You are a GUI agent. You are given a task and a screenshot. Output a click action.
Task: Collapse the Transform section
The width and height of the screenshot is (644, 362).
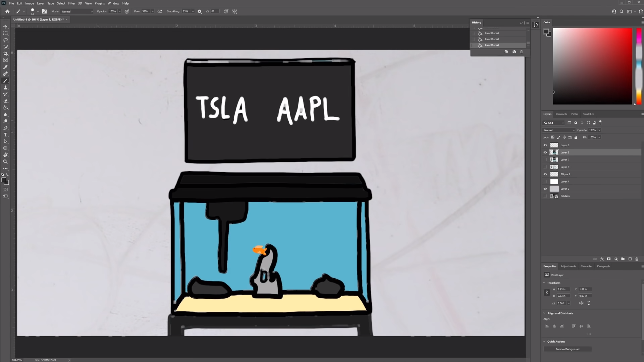544,283
